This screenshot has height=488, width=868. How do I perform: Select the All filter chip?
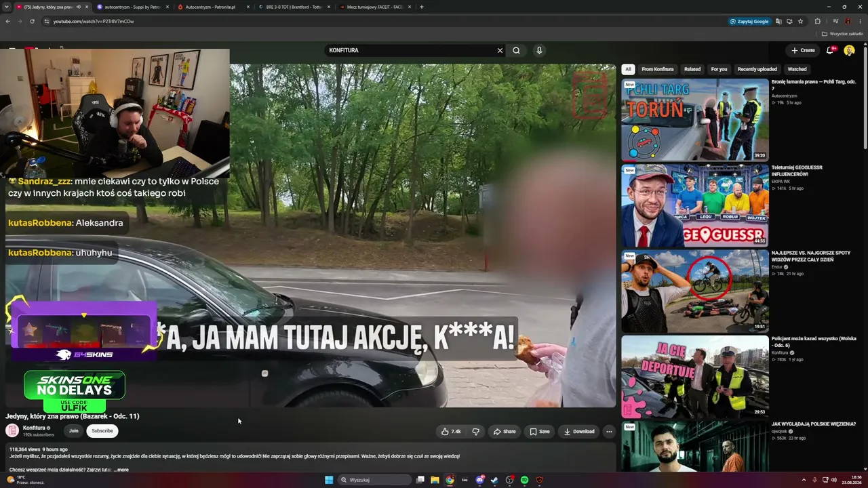point(628,69)
